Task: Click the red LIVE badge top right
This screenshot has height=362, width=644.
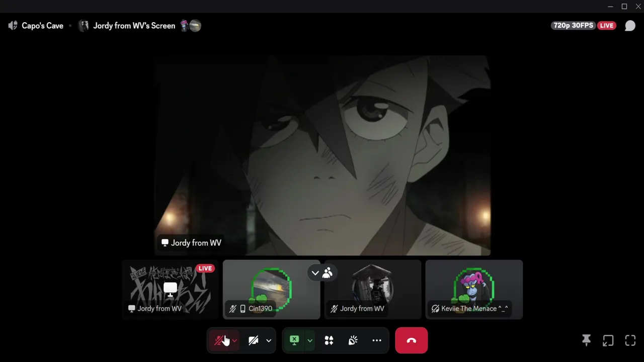Action: coord(607,26)
